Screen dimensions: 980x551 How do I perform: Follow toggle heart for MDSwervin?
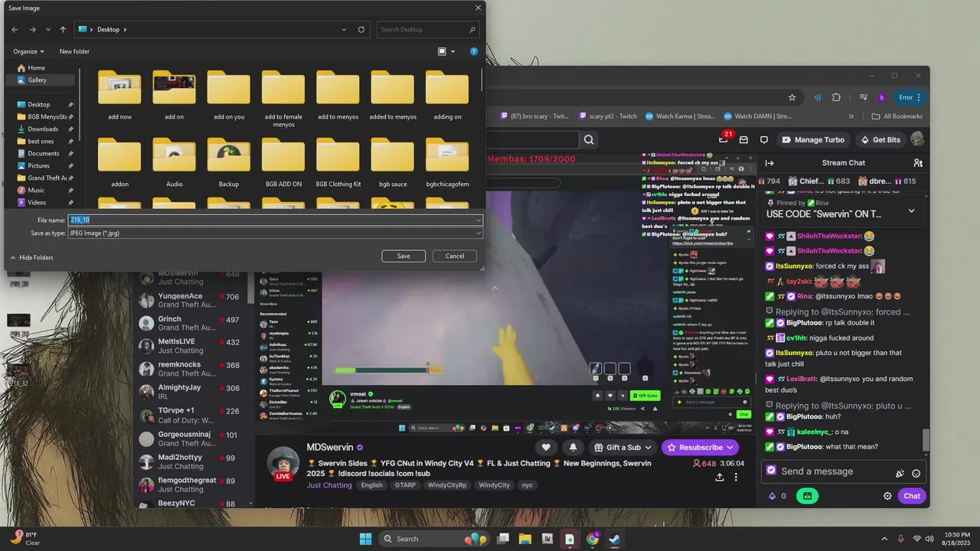(546, 448)
